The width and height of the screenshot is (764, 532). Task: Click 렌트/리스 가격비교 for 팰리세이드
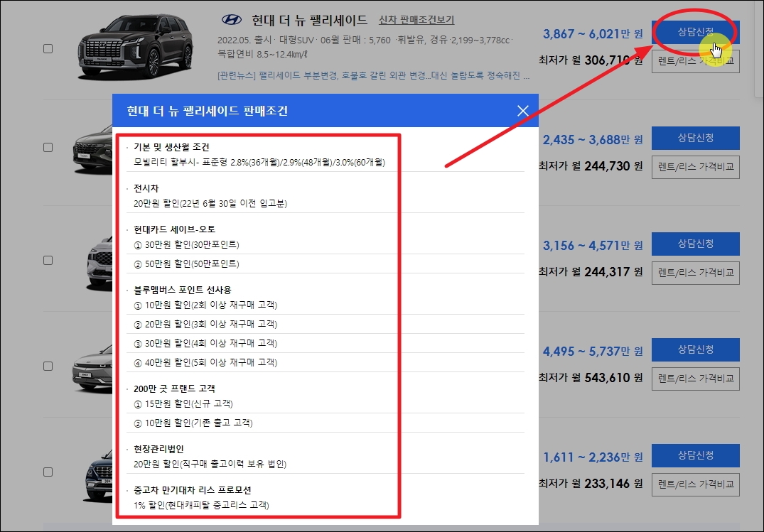[x=695, y=61]
